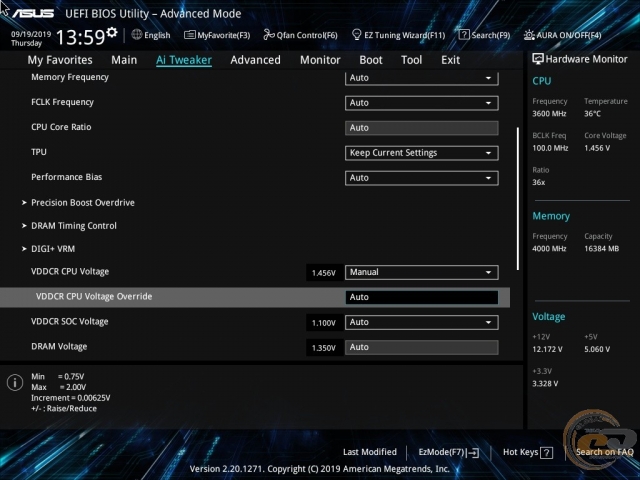The image size is (640, 480).
Task: Click the info circle icon in help area
Action: (15, 382)
